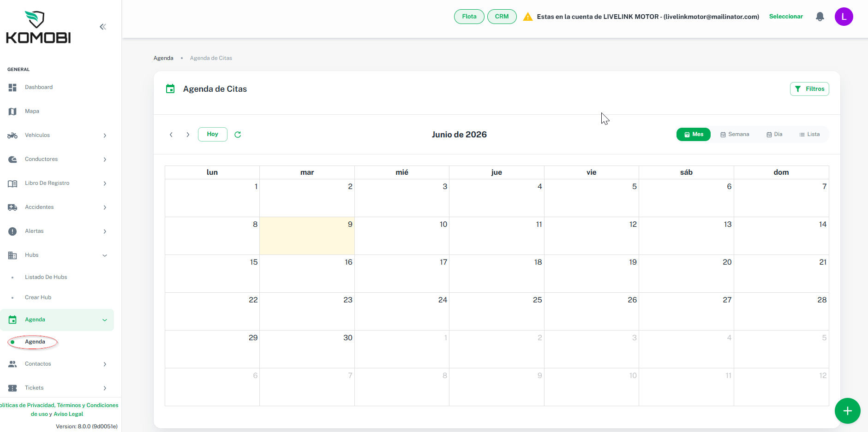
Task: Click the Vehículos motorcycle icon
Action: click(x=12, y=135)
